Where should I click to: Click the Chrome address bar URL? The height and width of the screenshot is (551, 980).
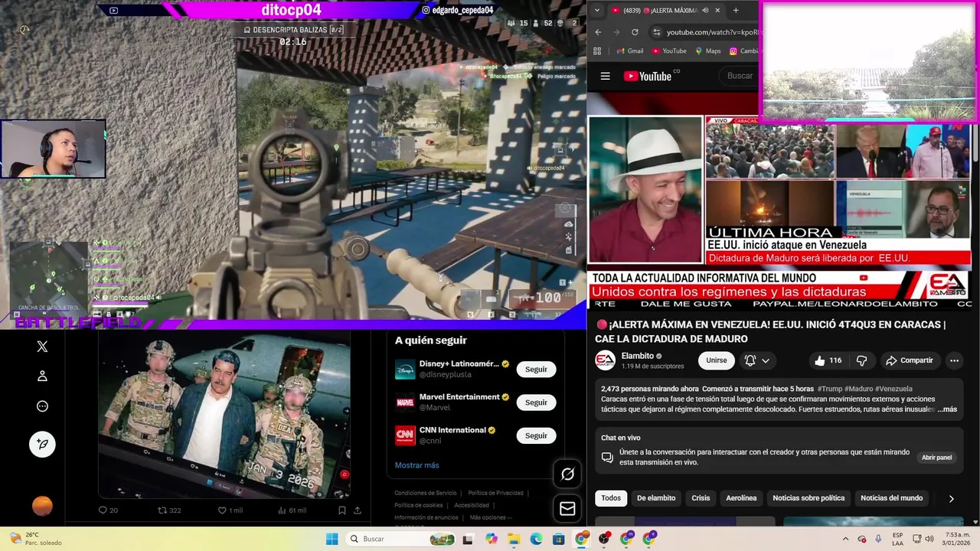(712, 32)
